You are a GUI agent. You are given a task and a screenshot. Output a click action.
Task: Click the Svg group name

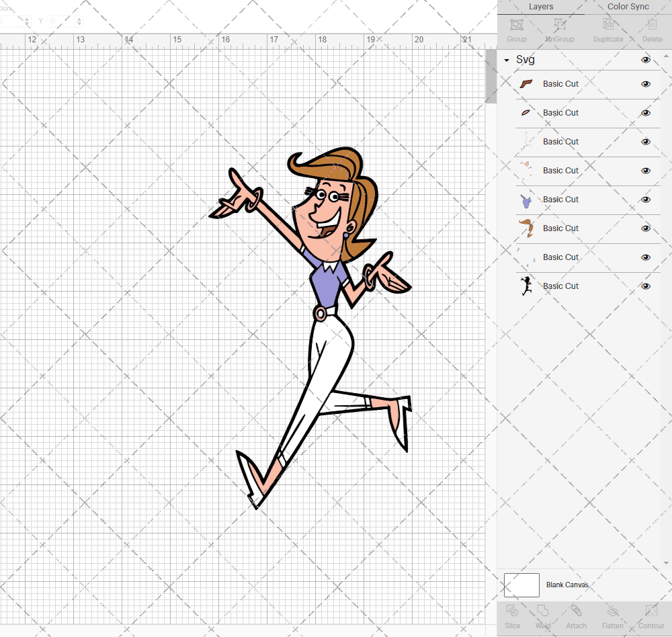pyautogui.click(x=525, y=60)
